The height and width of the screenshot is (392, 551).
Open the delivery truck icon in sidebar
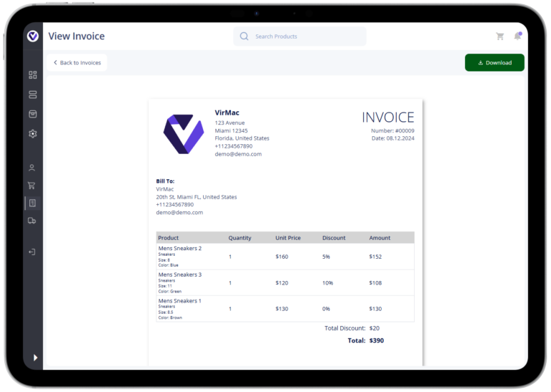click(32, 221)
